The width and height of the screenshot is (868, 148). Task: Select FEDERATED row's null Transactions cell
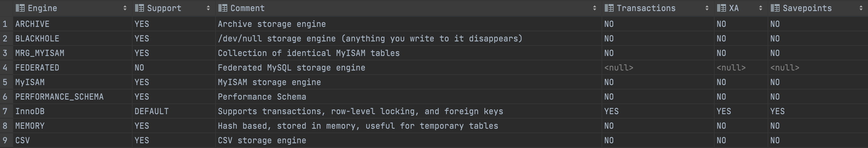tap(658, 68)
